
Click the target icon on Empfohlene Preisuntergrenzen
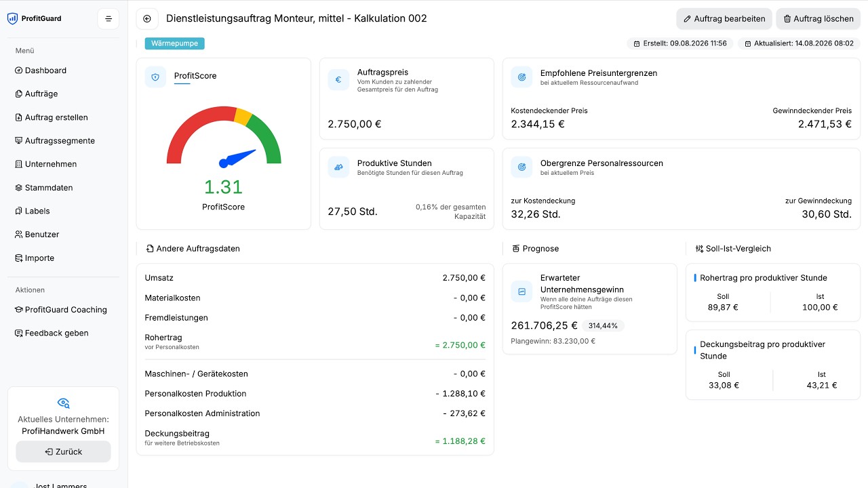[521, 77]
